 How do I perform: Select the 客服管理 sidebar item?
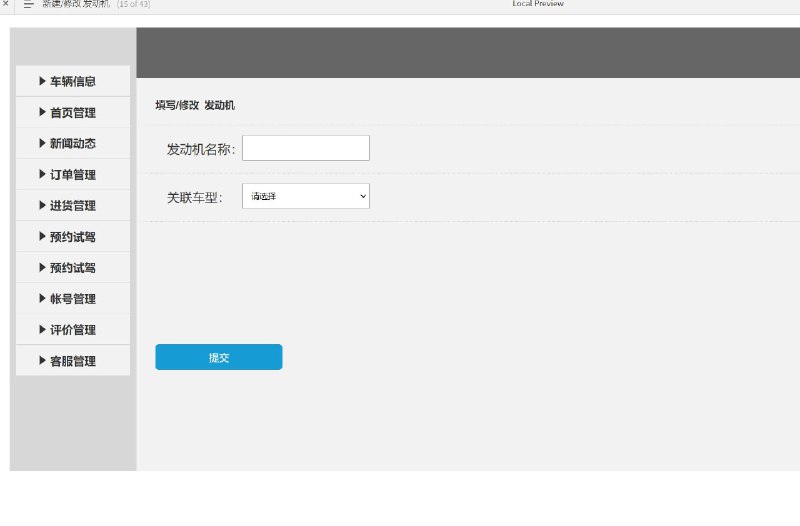73,361
